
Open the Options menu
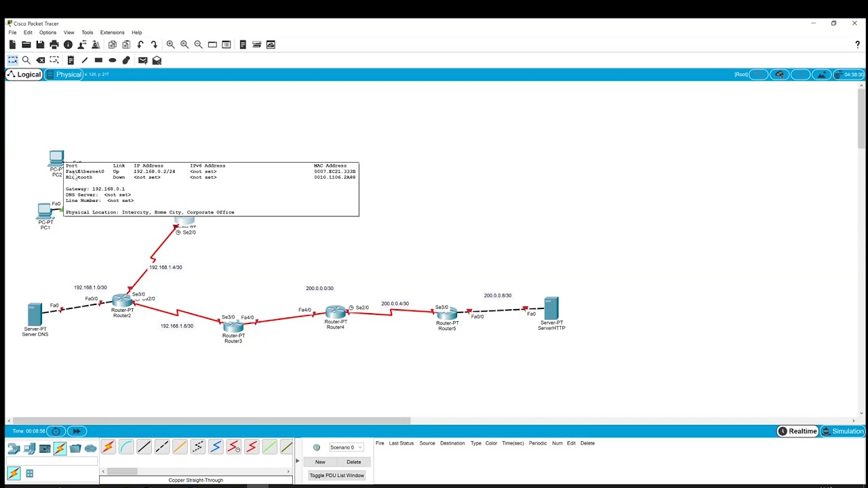click(x=47, y=33)
